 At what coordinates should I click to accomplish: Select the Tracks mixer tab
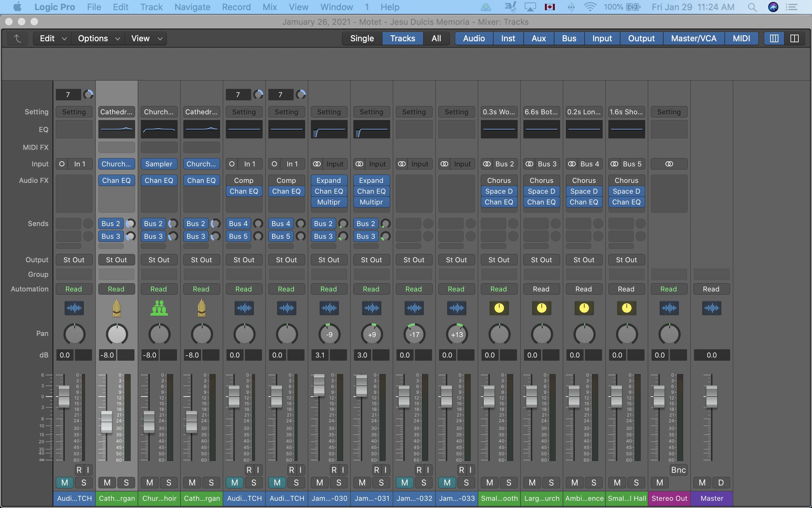(x=403, y=38)
